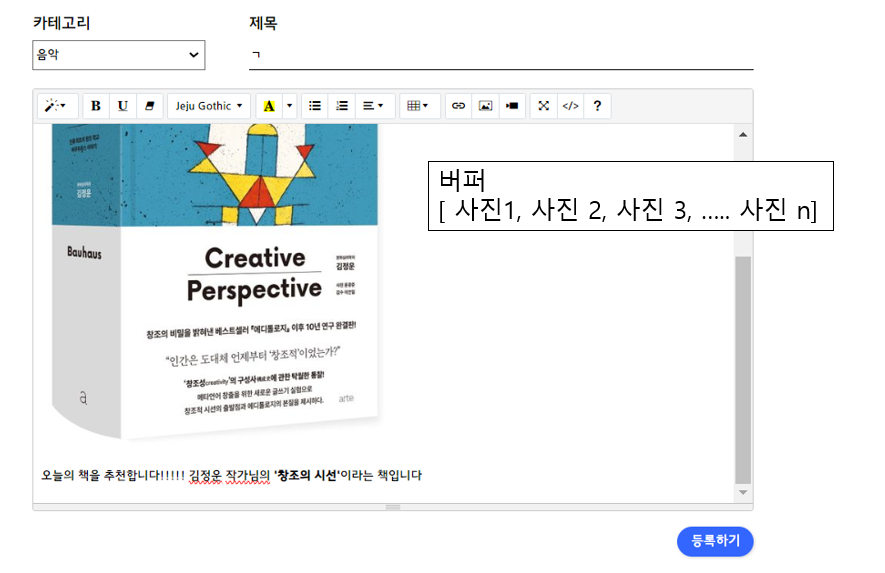Screen dimensions: 885x573
Task: Open the paragraph alignment dropdown
Action: (373, 106)
